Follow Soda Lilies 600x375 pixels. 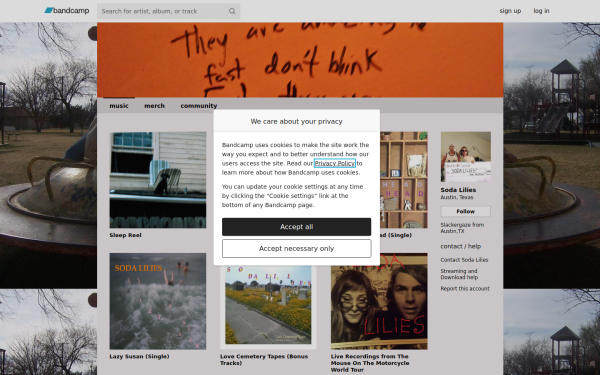coord(466,211)
